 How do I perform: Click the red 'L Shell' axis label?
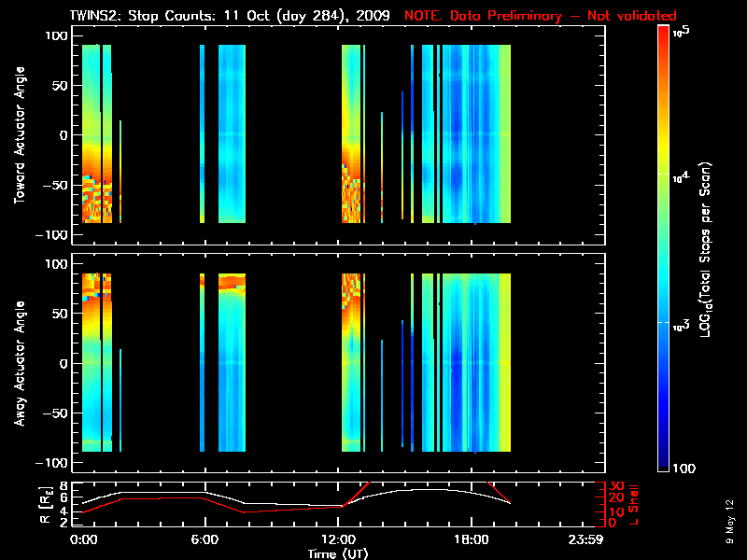(636, 504)
